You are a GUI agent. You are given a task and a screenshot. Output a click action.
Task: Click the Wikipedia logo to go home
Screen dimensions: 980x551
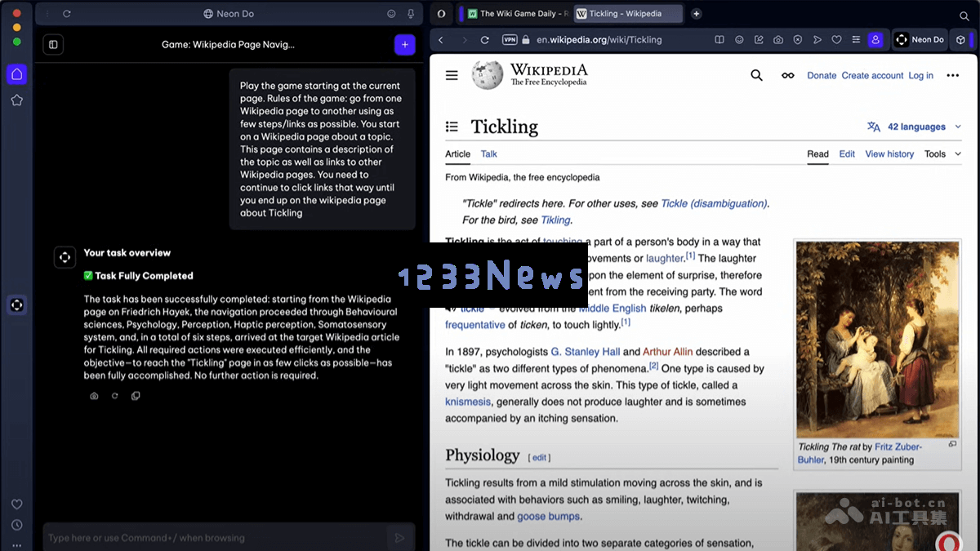529,74
